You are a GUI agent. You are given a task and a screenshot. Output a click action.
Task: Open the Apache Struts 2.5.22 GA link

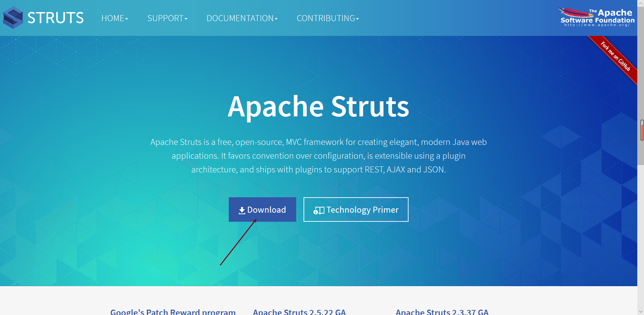[x=299, y=312]
